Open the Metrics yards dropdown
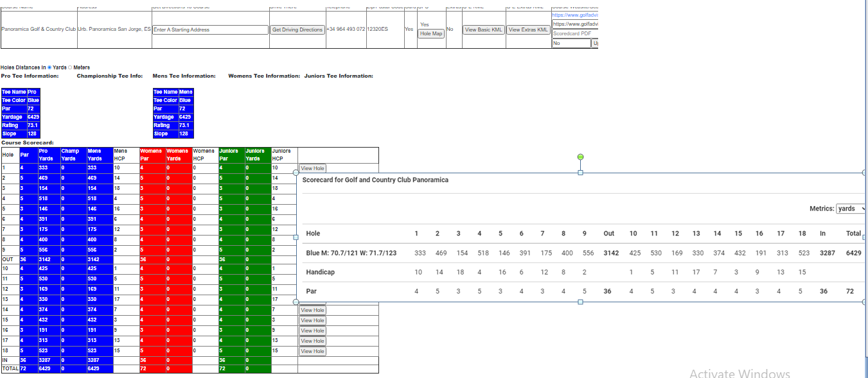Viewport: 868px width, 378px height. 851,209
